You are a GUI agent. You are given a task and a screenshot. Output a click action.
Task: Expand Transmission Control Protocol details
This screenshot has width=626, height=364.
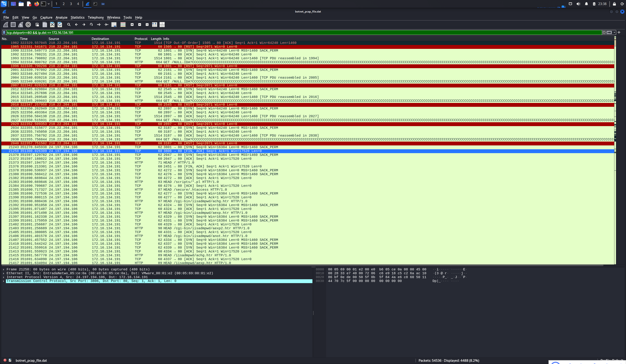pos(3,281)
